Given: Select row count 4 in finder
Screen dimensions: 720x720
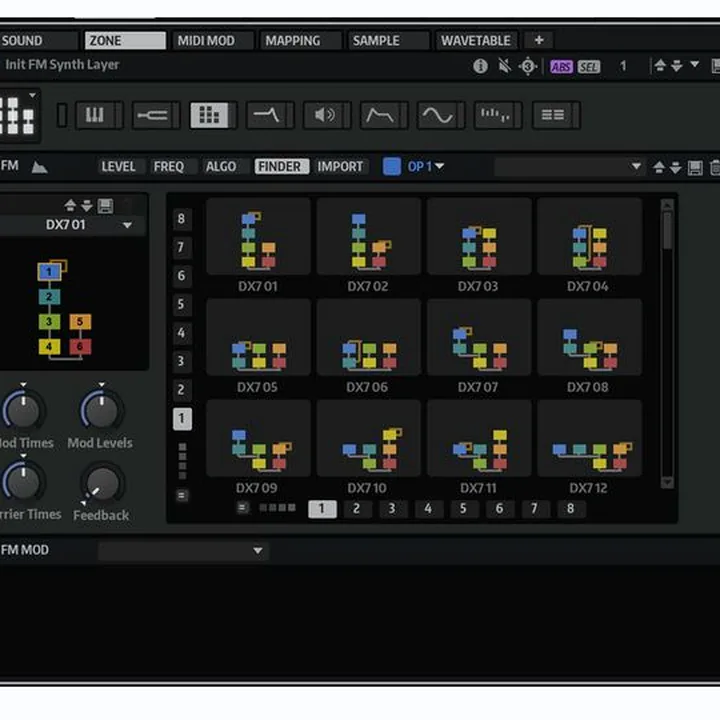Looking at the screenshot, I should (181, 332).
